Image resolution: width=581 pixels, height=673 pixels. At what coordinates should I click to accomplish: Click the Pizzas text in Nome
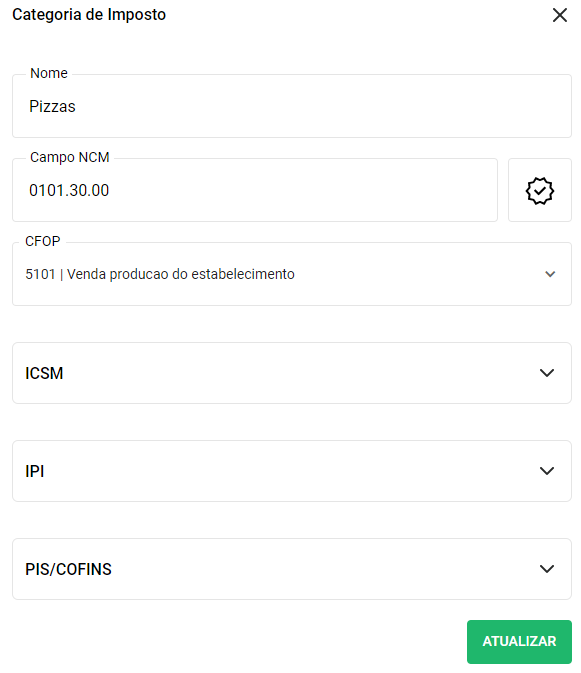coord(52,106)
